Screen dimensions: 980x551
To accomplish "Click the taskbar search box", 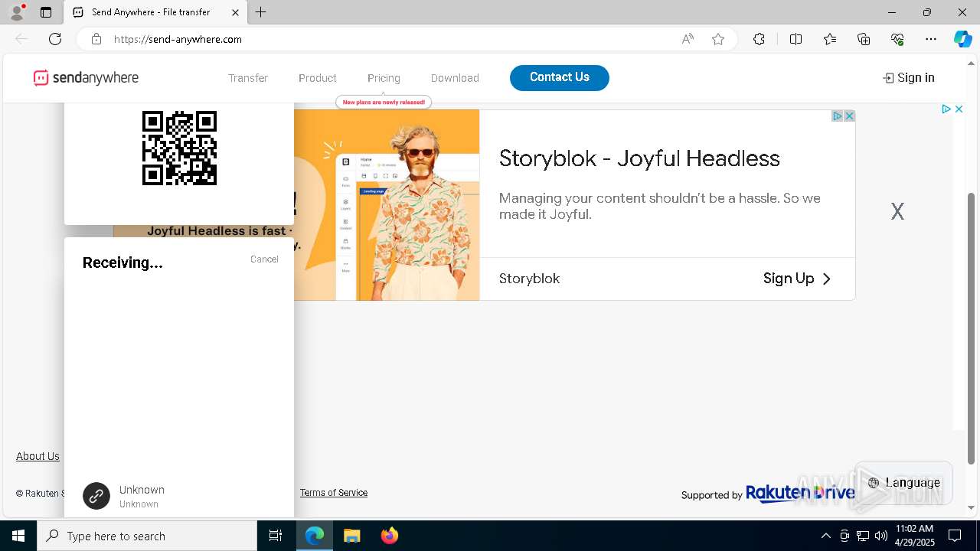I will click(x=147, y=536).
